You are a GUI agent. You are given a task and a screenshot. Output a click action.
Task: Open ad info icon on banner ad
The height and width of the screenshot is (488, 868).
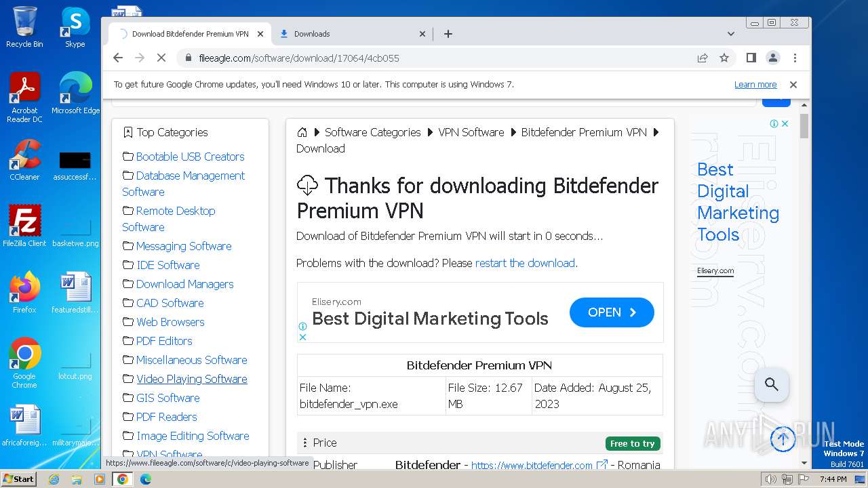303,327
